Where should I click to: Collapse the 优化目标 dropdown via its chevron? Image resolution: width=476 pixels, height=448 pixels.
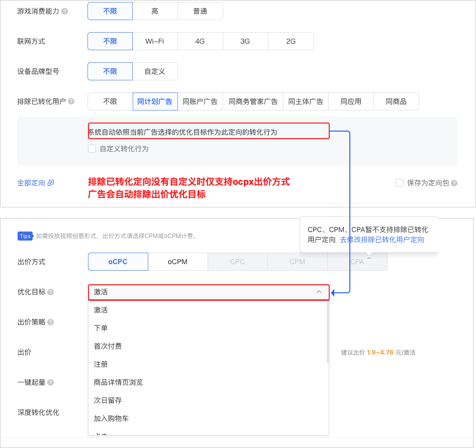click(x=319, y=292)
